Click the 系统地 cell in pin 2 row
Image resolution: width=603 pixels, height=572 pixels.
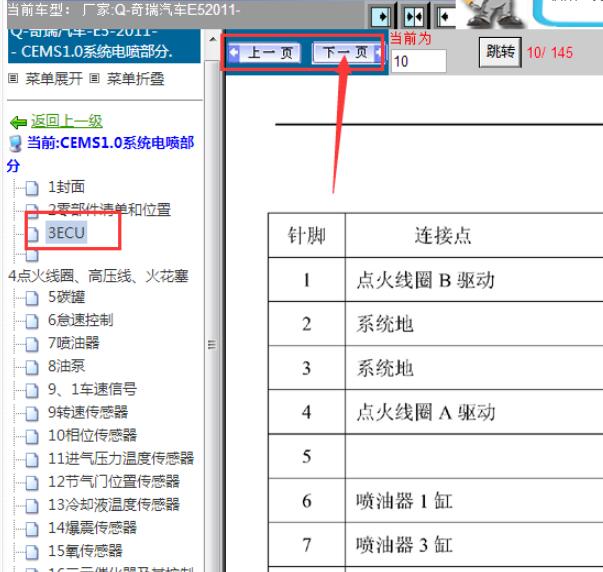click(x=474, y=324)
